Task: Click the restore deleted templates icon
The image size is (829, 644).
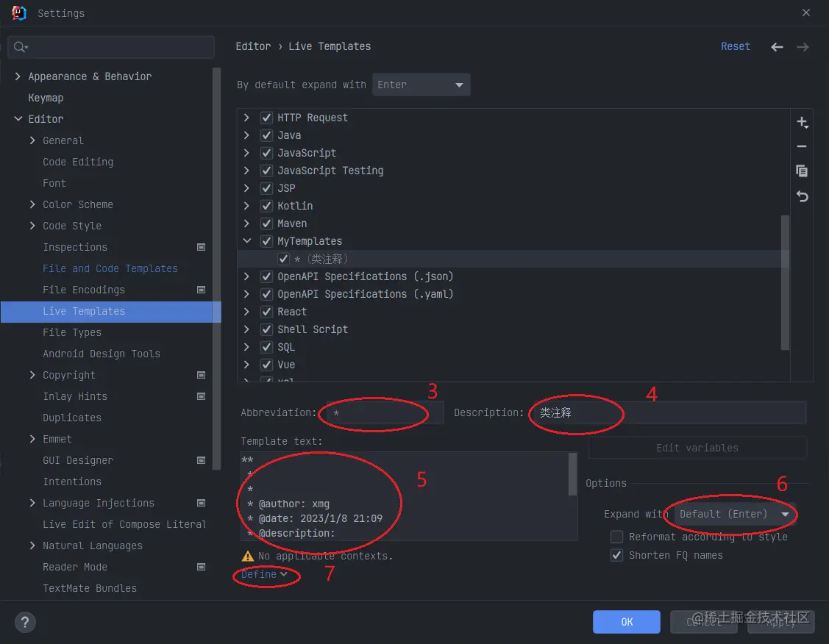Action: (x=802, y=196)
